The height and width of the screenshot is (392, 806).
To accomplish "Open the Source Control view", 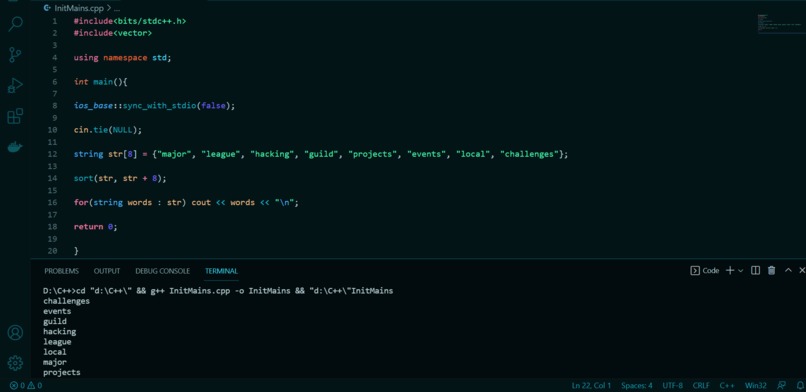I will pyautogui.click(x=15, y=54).
